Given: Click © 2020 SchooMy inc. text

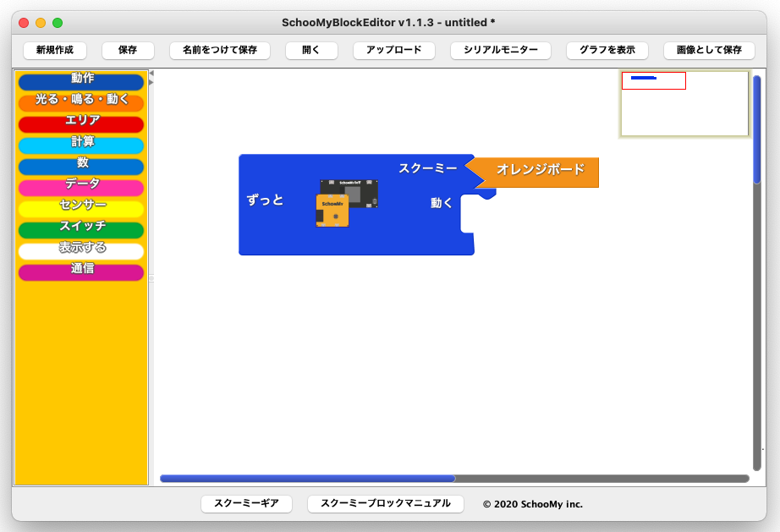Looking at the screenshot, I should click(x=533, y=504).
